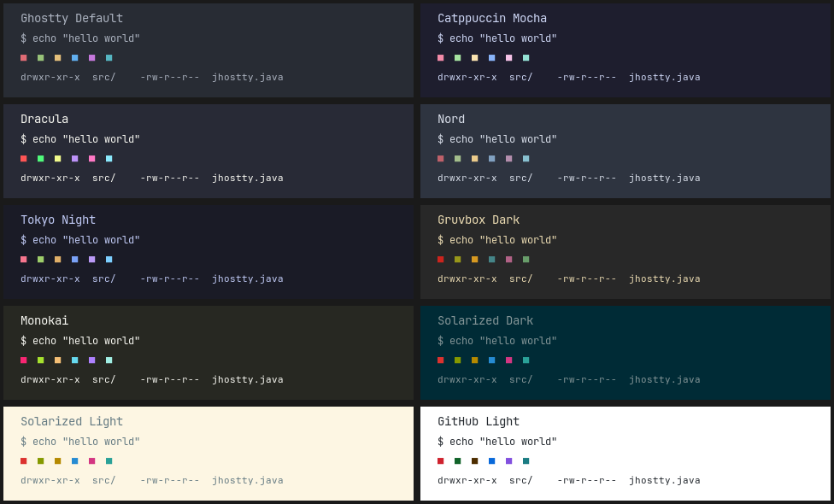The width and height of the screenshot is (834, 504).
Task: Choose the Solarized Light theme title
Action: tap(72, 422)
